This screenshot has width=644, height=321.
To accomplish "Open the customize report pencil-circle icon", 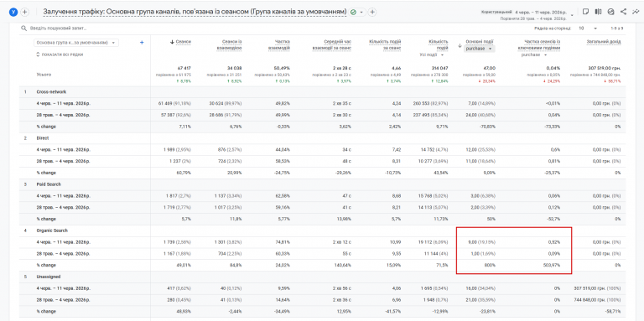I will [610, 12].
